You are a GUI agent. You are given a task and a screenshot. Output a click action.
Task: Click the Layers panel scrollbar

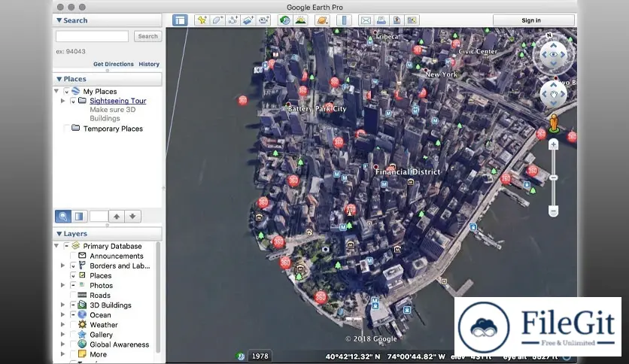(x=158, y=296)
